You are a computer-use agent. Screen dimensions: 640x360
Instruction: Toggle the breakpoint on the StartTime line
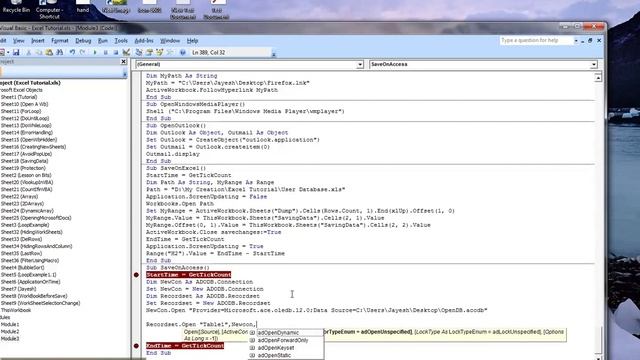[136, 275]
